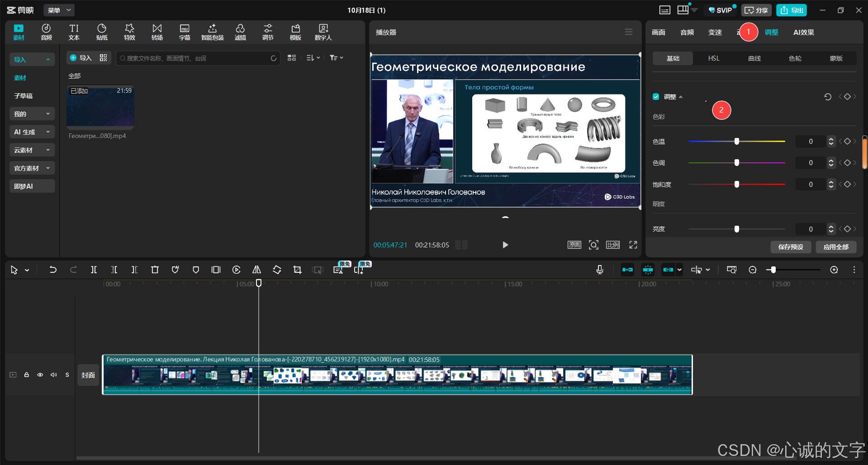Screen dimensions: 868x465
Task: Click the 保存预设 button
Action: click(x=791, y=247)
